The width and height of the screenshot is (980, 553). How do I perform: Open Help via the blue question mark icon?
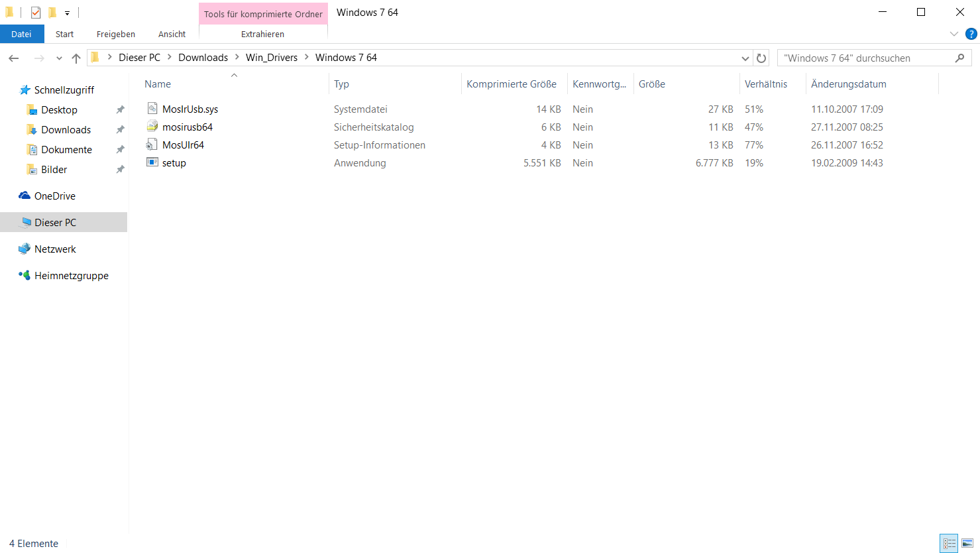(971, 34)
